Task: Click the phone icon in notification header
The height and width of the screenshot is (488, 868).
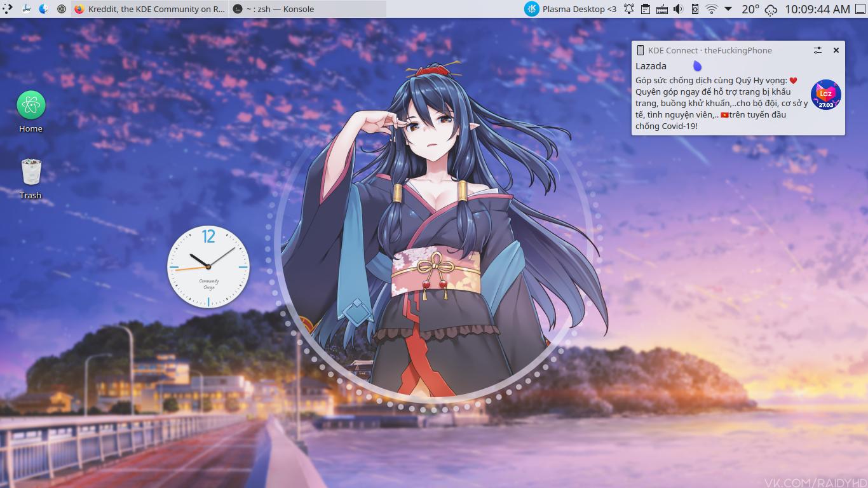Action: [641, 50]
